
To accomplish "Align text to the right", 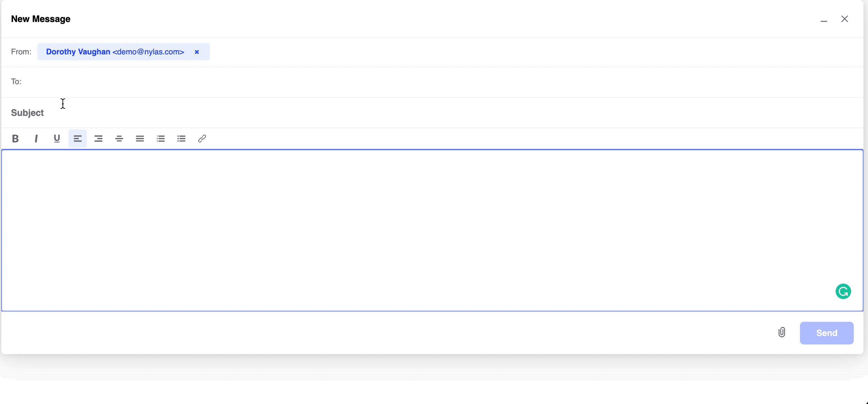I will click(98, 138).
